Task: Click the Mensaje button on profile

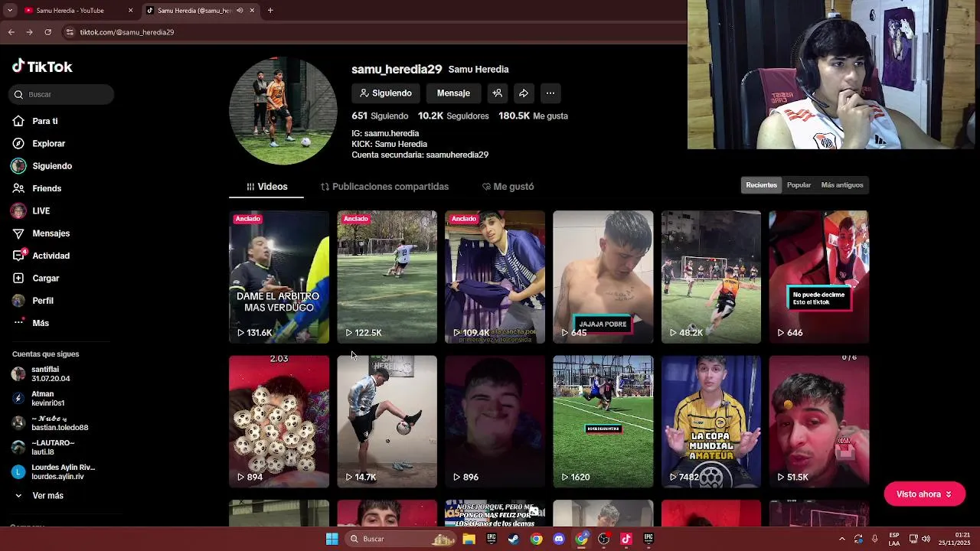Action: coord(453,93)
